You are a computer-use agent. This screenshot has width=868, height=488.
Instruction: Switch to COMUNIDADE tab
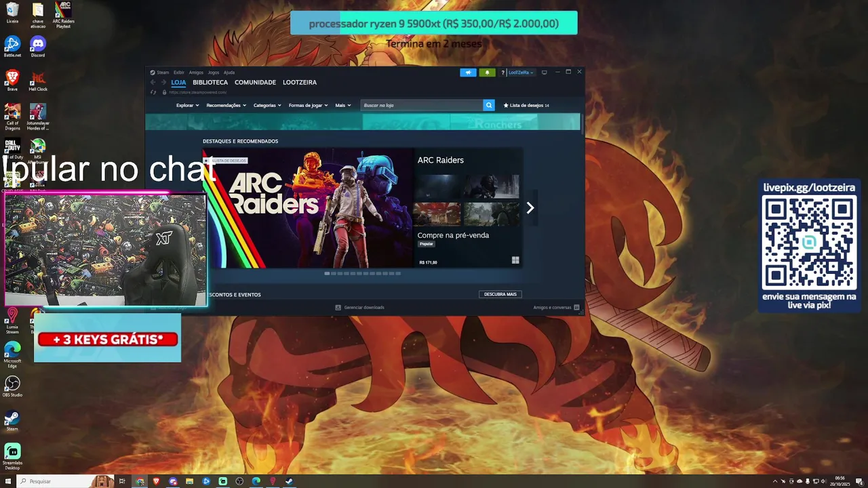pyautogui.click(x=255, y=82)
